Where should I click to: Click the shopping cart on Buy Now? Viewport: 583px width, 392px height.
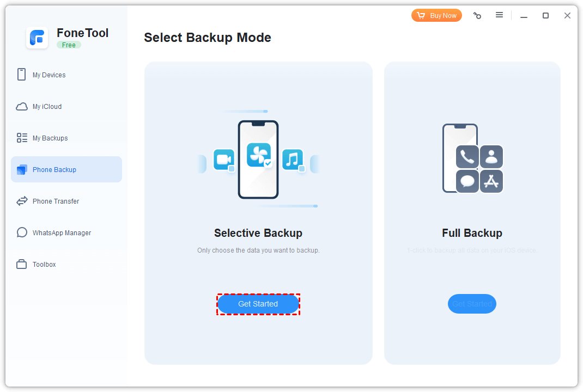(421, 15)
